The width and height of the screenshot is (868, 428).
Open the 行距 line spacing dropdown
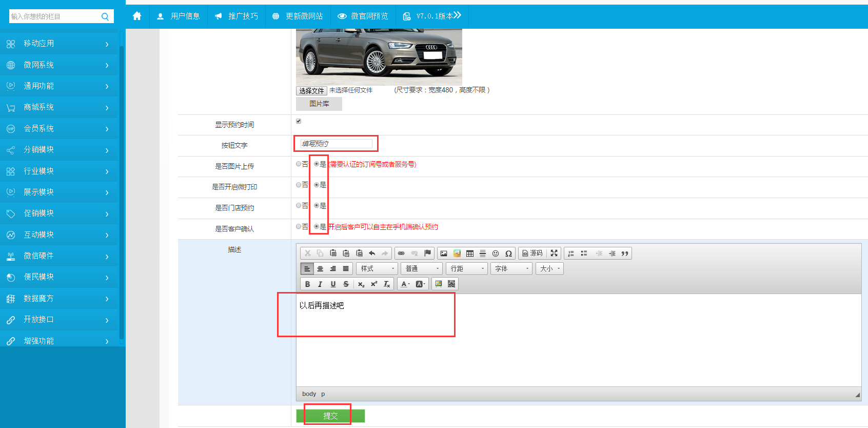click(x=467, y=269)
